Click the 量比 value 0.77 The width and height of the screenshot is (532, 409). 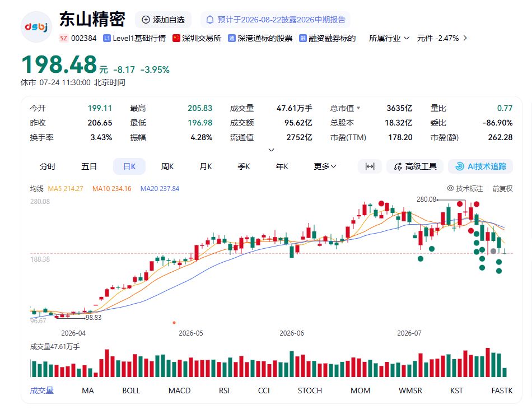coord(505,108)
